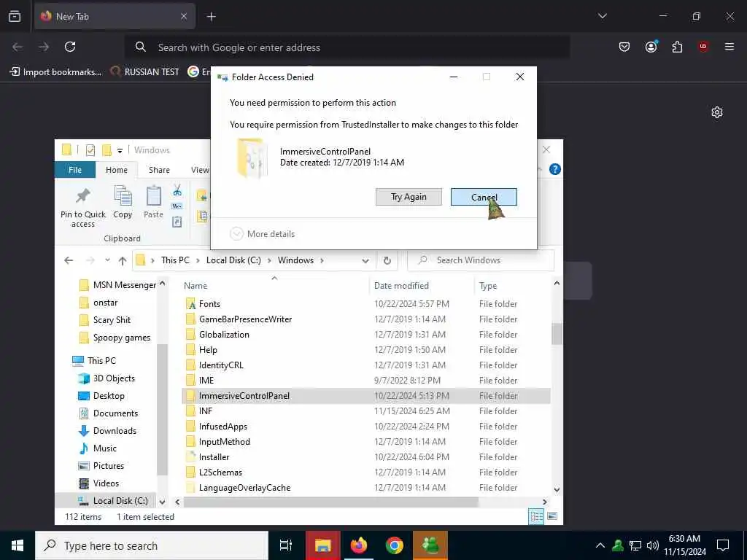
Task: Open the uBlock Origin extension icon
Action: click(x=703, y=47)
